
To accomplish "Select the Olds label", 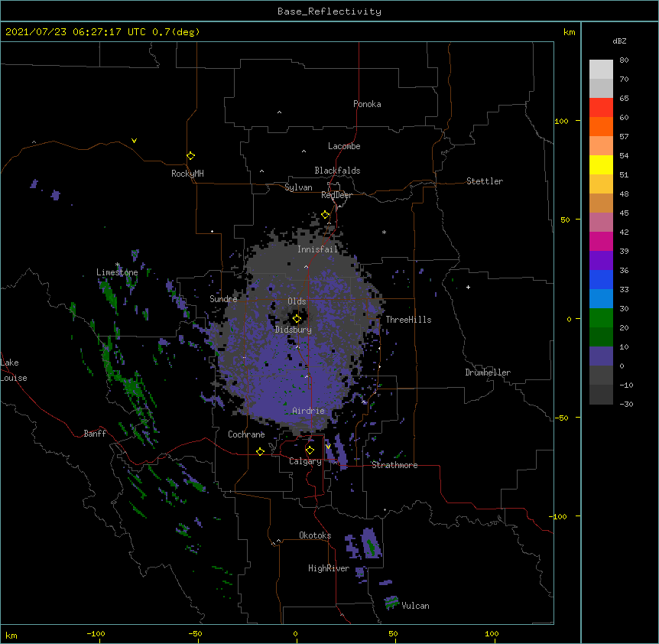I will click(297, 301).
